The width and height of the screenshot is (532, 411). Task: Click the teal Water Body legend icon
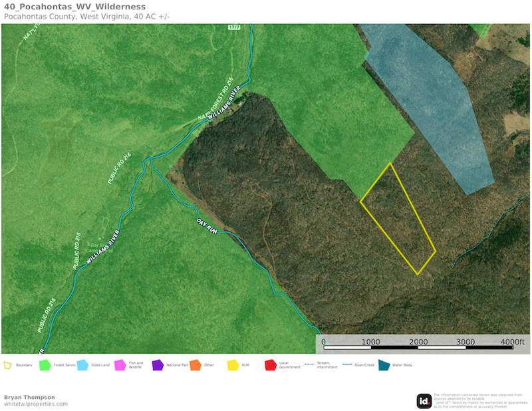click(384, 365)
